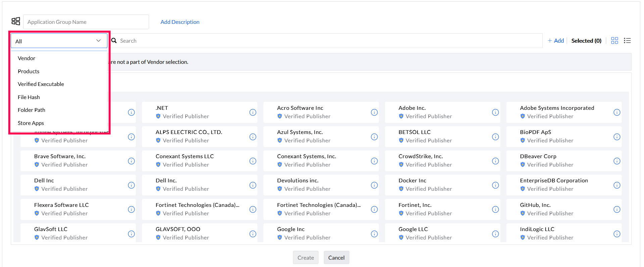Viewport: 644px width, 267px height.
Task: Show info for Dell Inc (no period)
Action: pos(131,185)
